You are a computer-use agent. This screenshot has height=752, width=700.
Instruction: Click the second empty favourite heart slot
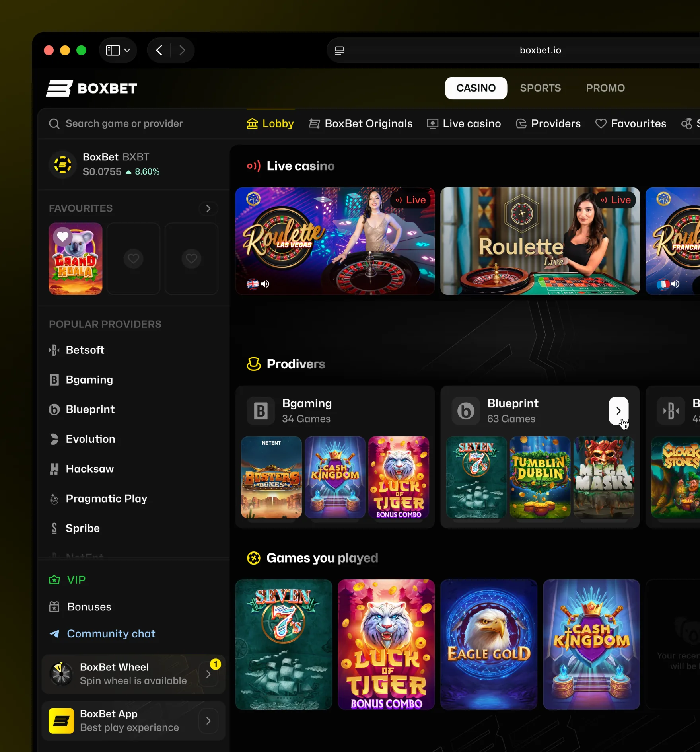[134, 259]
